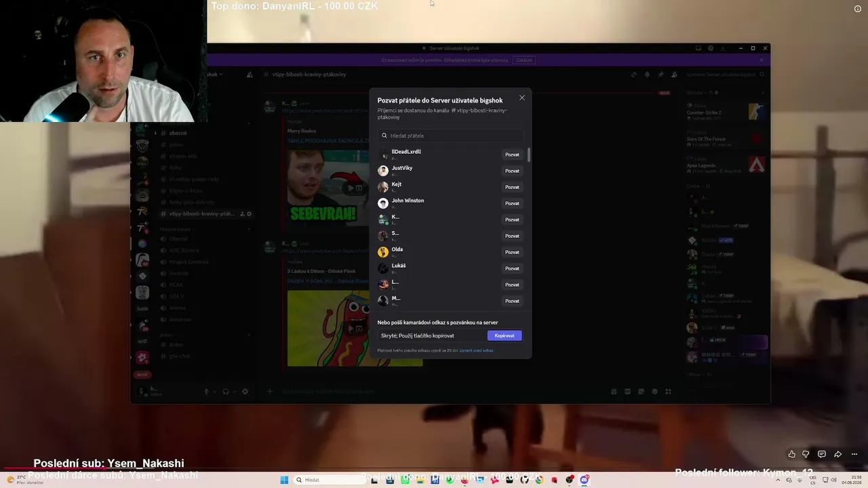The image size is (868, 488).
Task: Dislike the video with thumbs down
Action: pyautogui.click(x=806, y=454)
